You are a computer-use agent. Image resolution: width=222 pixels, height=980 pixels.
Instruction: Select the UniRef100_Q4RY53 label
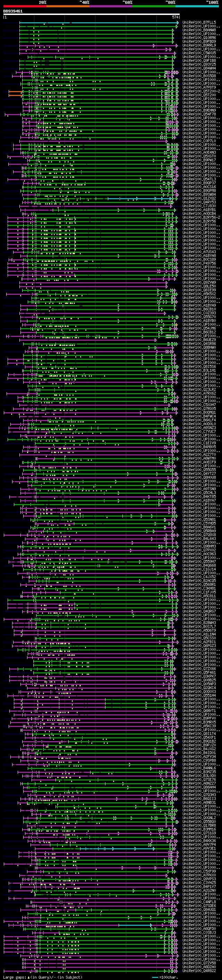[x=199, y=202]
